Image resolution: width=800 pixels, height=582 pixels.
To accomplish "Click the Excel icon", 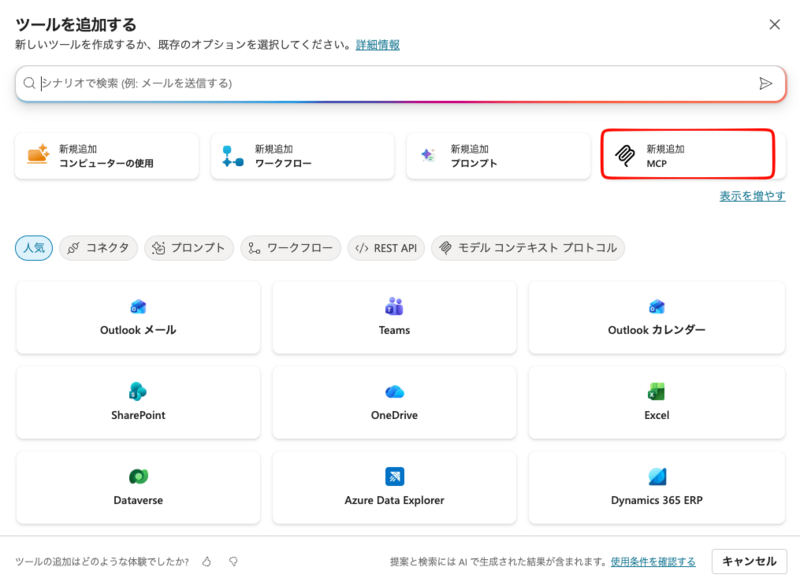I will pyautogui.click(x=657, y=392).
